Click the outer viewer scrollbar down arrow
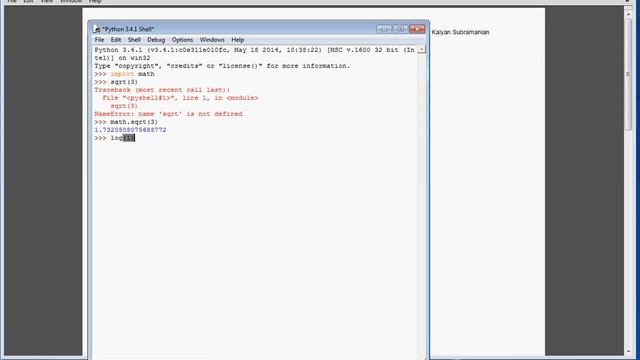640x360 pixels. [628, 352]
